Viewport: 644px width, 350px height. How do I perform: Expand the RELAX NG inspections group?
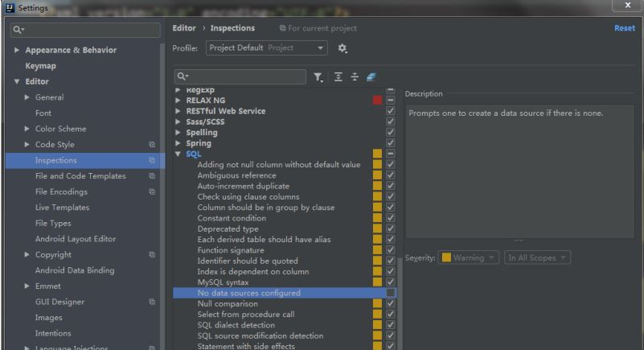coord(178,101)
